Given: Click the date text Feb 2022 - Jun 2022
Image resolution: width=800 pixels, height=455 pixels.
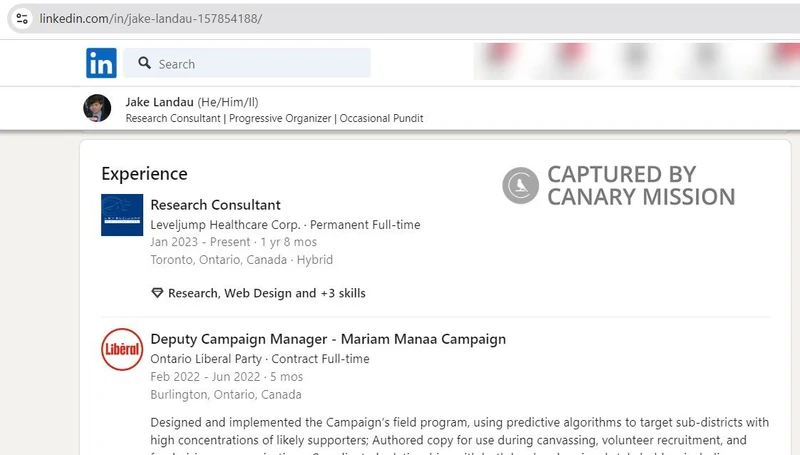Looking at the screenshot, I should click(x=205, y=377).
